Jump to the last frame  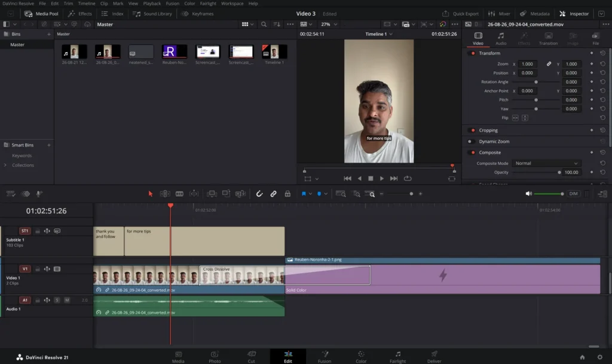[x=394, y=179]
